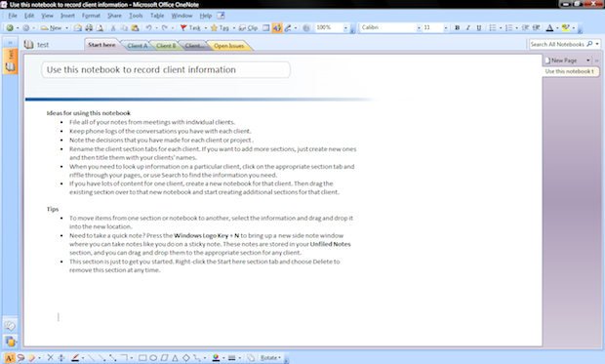
Task: Click the Duplicate shapes icon near Rotate
Action: coord(251,358)
